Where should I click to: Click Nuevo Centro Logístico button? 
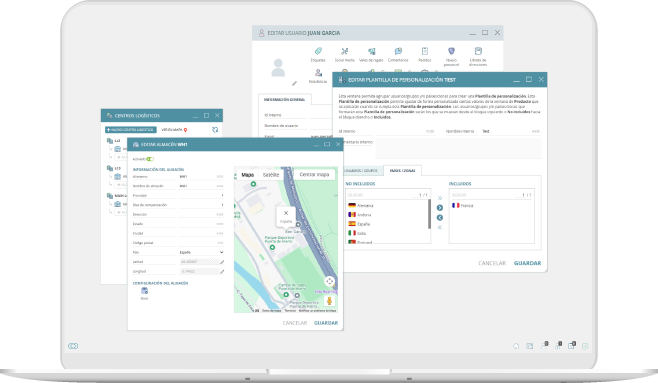(131, 130)
